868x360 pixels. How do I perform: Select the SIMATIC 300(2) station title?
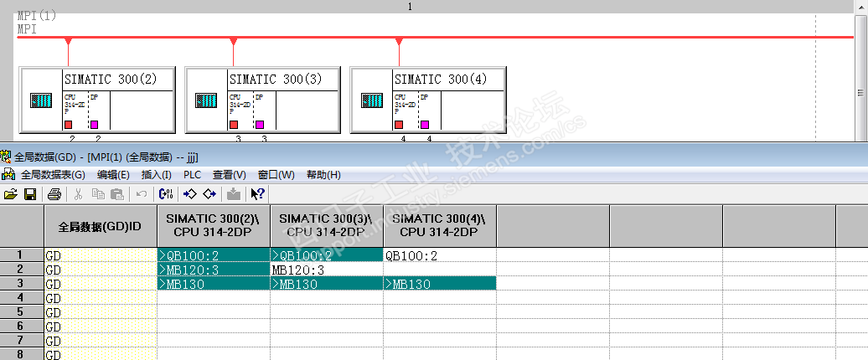pos(111,79)
